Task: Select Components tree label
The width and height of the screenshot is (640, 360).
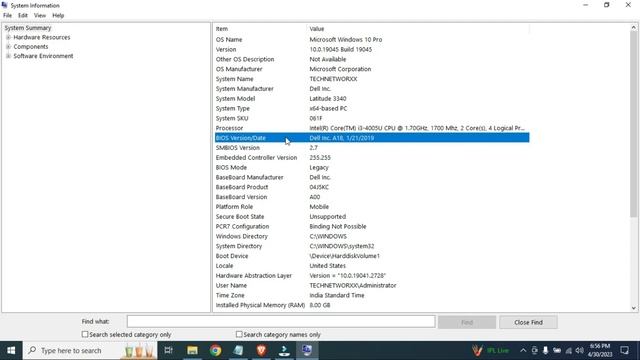Action: coord(31,47)
